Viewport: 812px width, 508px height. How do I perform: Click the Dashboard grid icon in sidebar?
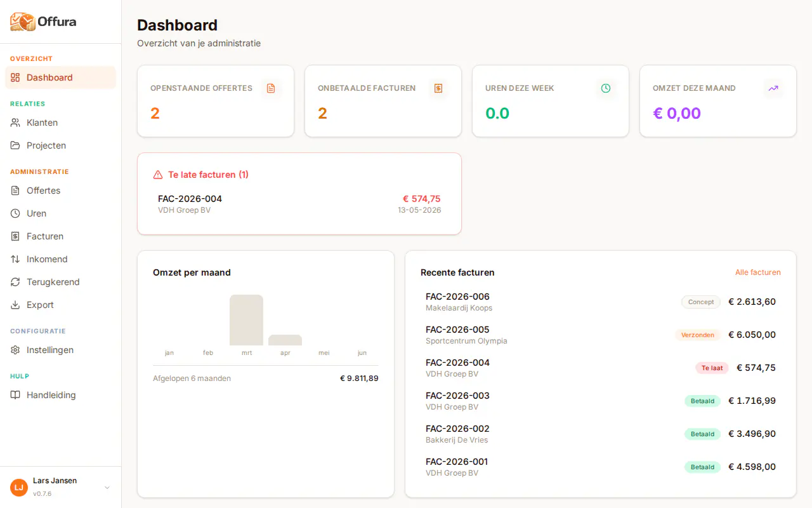pyautogui.click(x=15, y=77)
